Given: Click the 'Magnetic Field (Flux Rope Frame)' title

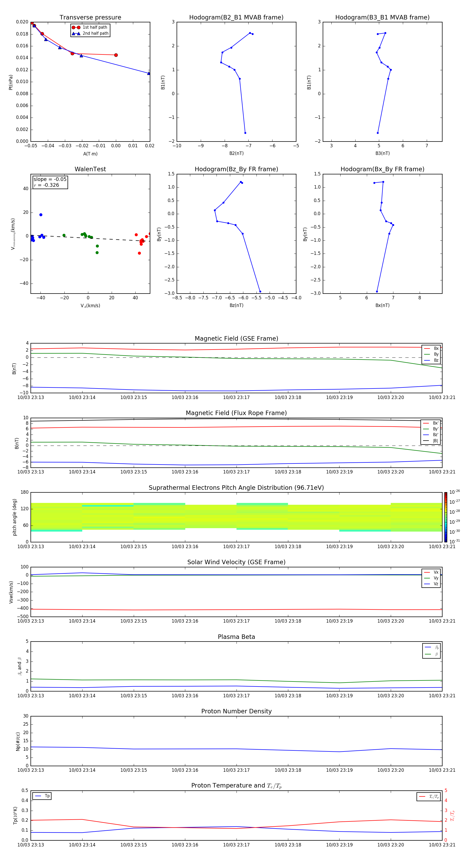Looking at the screenshot, I should click(x=236, y=413).
